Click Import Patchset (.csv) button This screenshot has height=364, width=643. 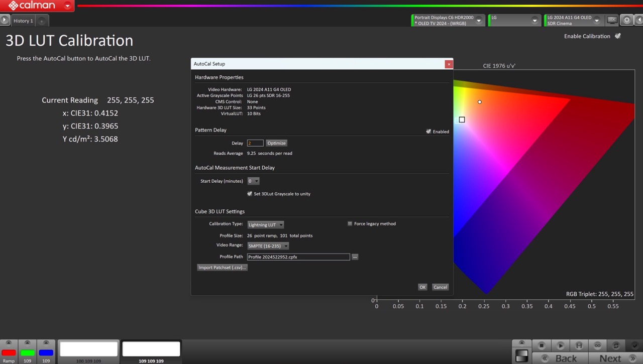(222, 268)
